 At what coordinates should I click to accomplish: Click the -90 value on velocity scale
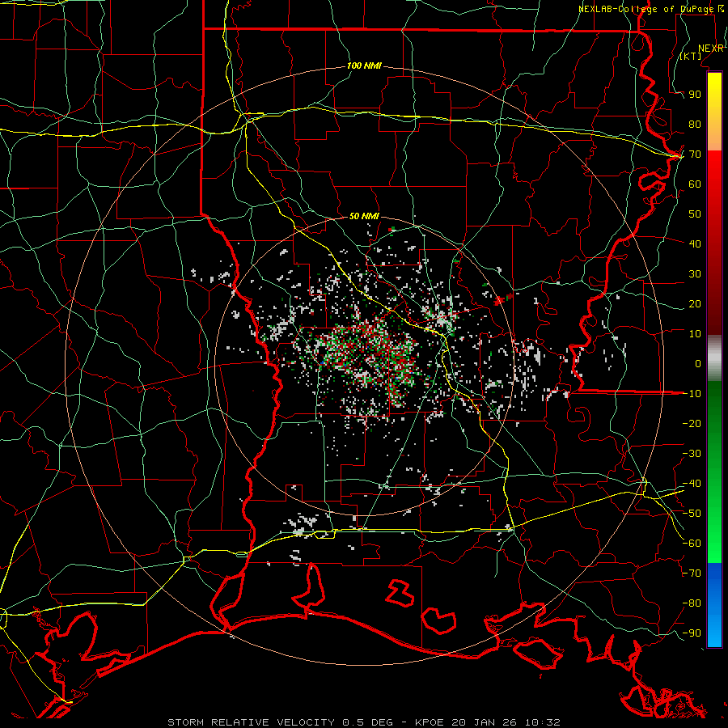(692, 633)
